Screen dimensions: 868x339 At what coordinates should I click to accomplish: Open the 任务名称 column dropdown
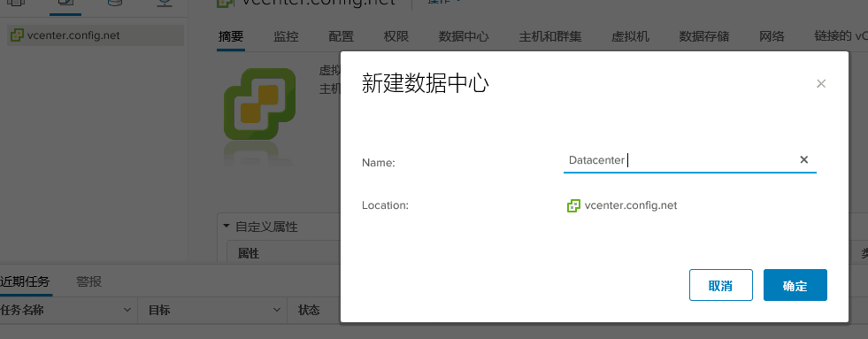[x=127, y=310]
